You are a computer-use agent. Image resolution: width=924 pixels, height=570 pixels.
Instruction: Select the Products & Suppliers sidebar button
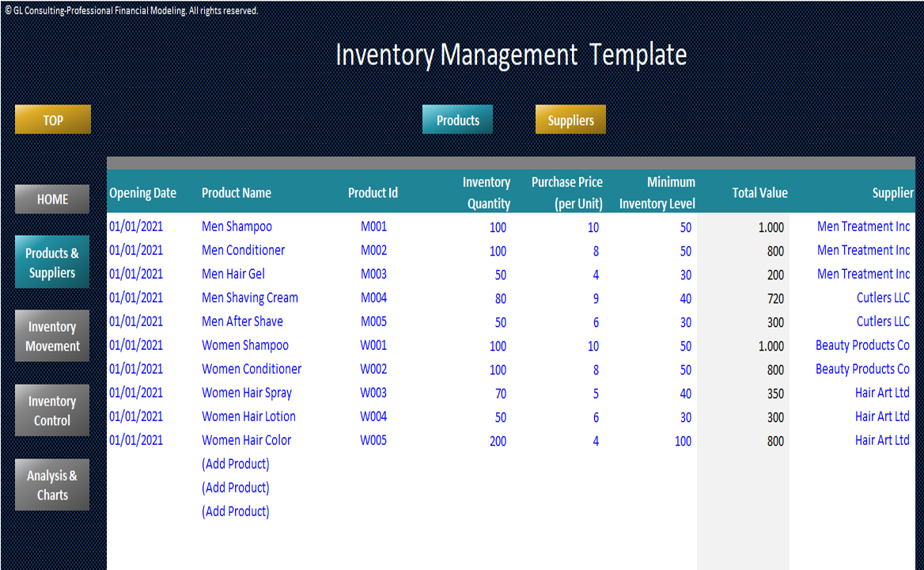coord(52,262)
